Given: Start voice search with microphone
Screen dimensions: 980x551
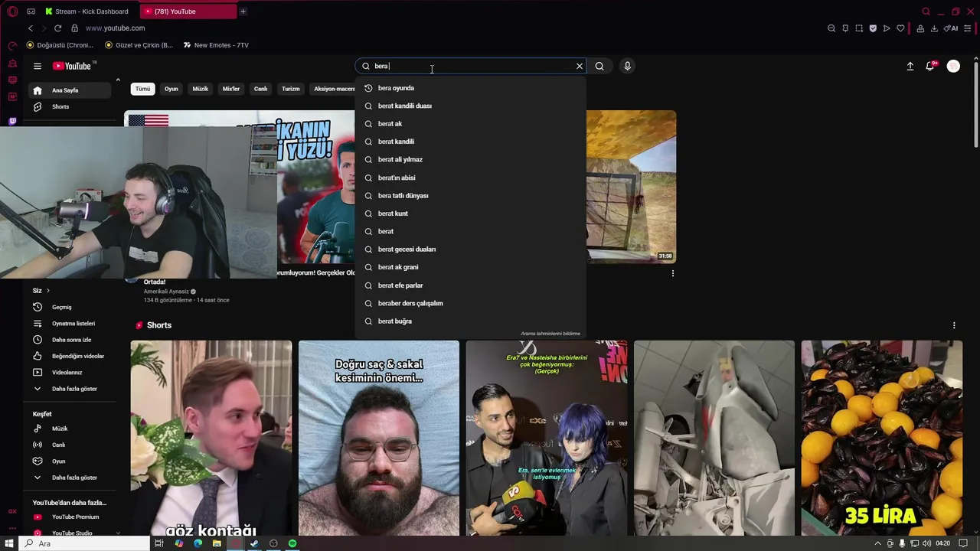Looking at the screenshot, I should (627, 66).
